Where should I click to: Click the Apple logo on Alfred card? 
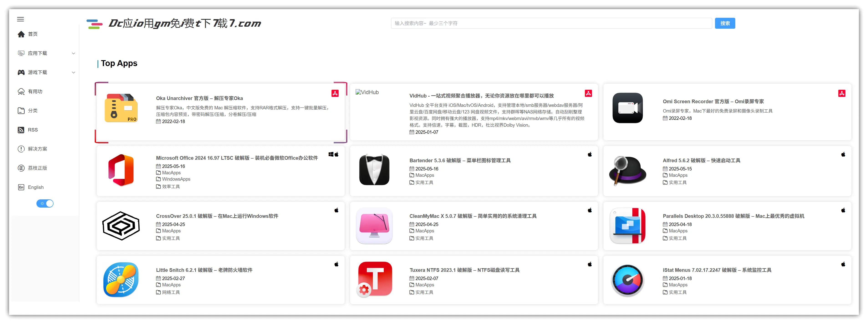click(843, 154)
